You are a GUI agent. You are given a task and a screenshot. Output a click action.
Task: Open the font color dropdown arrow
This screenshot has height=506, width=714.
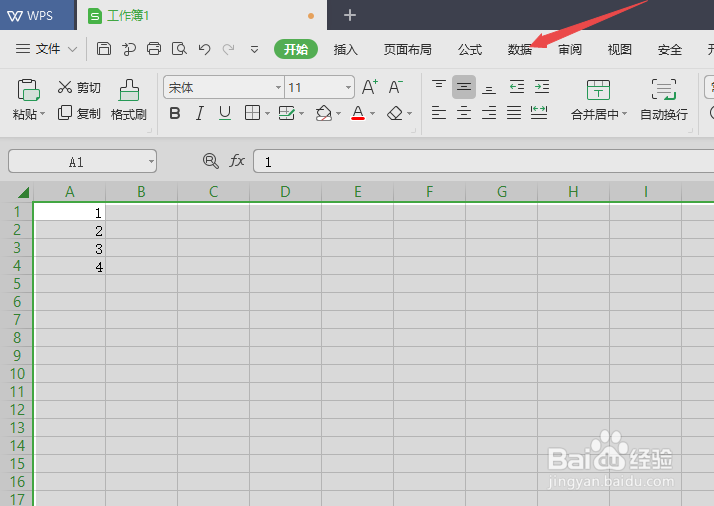[372, 113]
